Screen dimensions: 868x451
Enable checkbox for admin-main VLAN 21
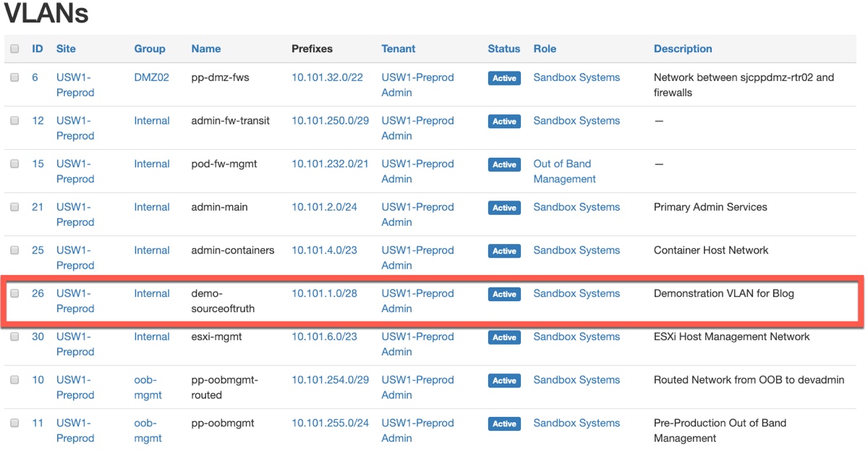pos(14,207)
